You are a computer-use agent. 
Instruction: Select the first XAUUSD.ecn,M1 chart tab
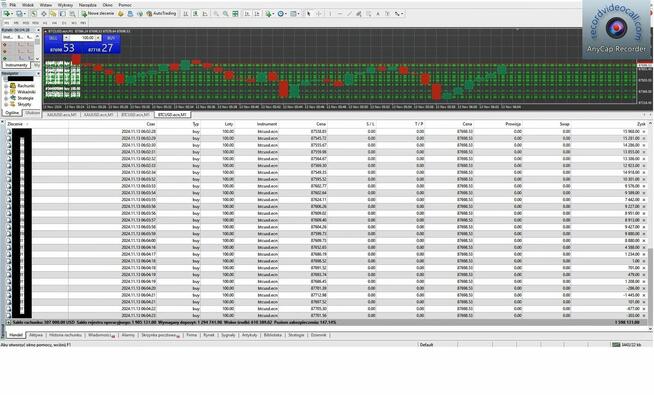click(62, 115)
